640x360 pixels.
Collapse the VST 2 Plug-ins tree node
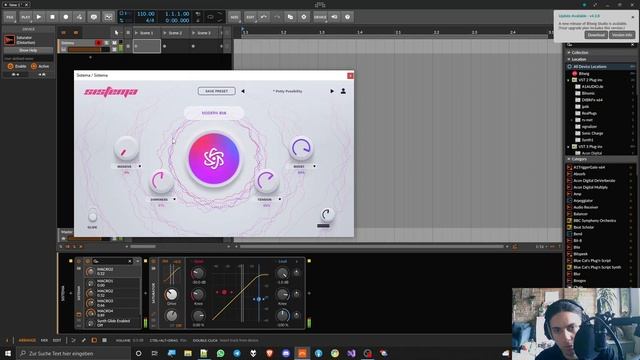pyautogui.click(x=569, y=80)
